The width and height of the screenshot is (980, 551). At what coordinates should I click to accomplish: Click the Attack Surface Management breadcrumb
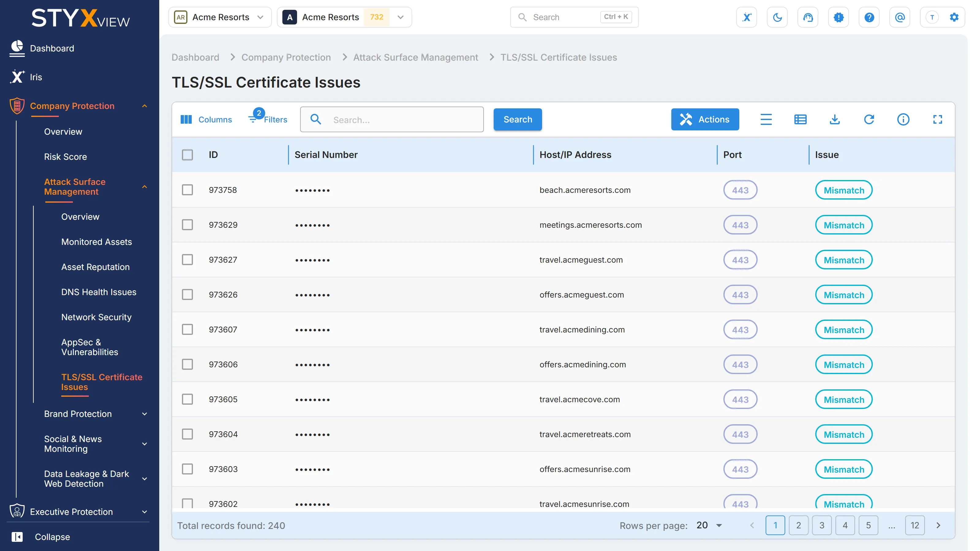pyautogui.click(x=416, y=57)
